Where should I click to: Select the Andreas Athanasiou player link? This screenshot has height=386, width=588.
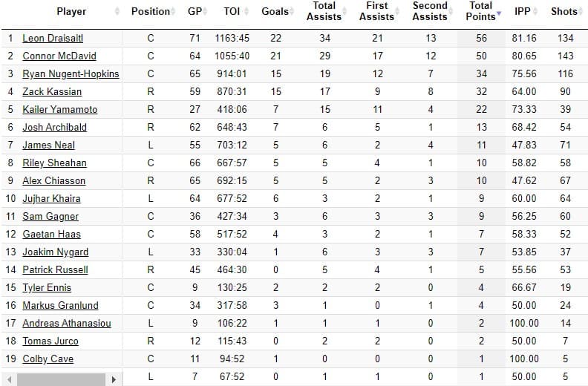[66, 323]
